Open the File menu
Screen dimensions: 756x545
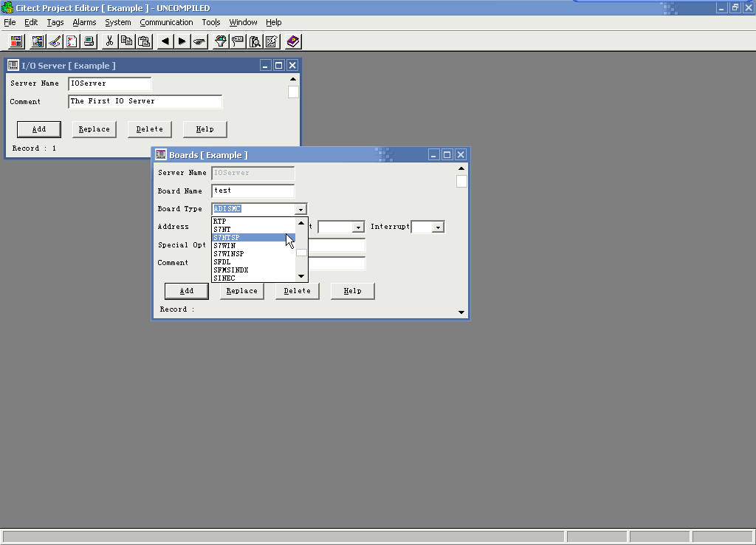(x=10, y=23)
